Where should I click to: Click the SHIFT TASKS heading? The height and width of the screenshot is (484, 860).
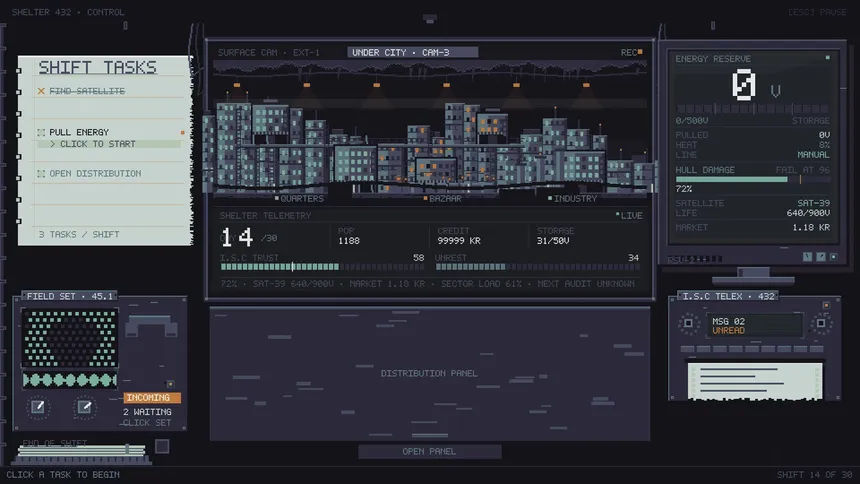point(98,67)
